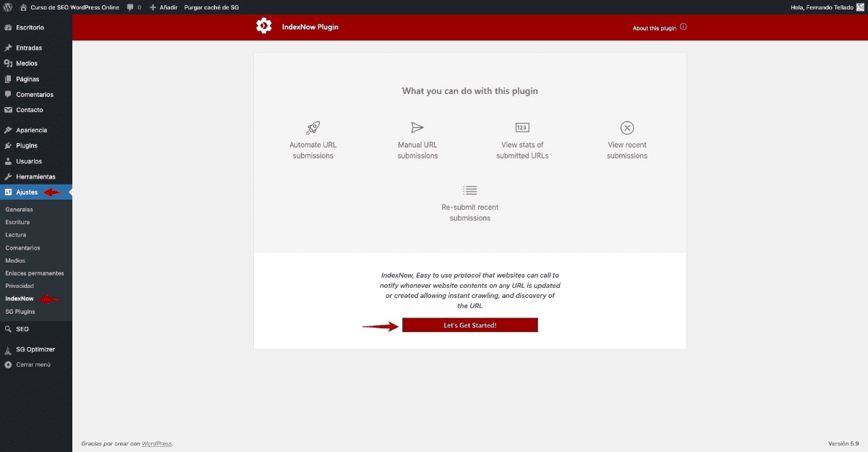This screenshot has width=868, height=452.
Task: Click the paper plane Manual URL submissions icon
Action: pos(417,127)
